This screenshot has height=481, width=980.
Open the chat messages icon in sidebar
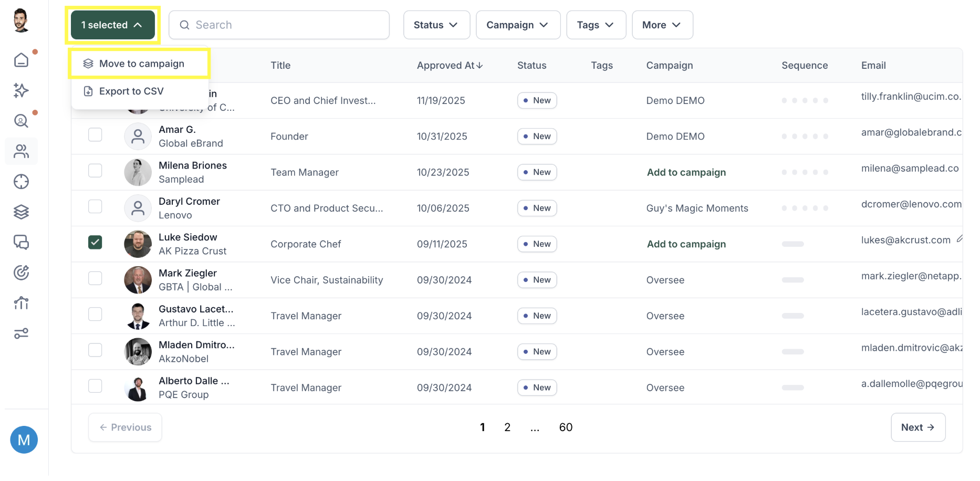[21, 242]
